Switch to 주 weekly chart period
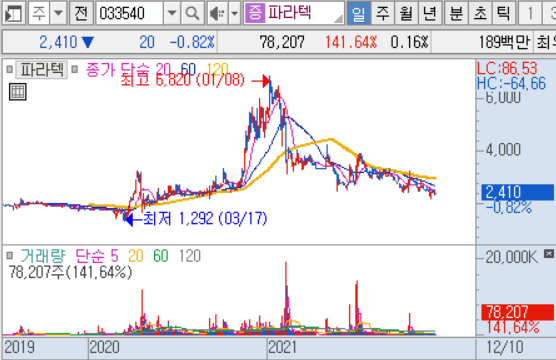The image size is (556, 360). (383, 13)
